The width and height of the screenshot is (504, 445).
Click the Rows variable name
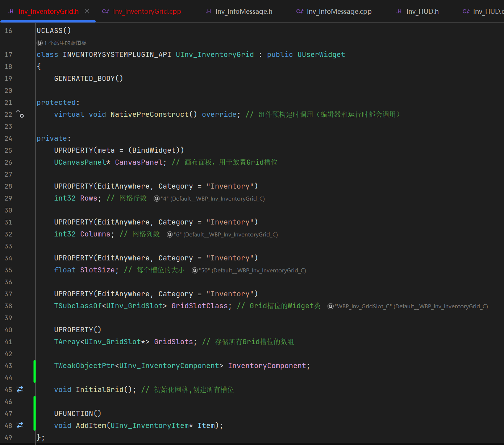[x=89, y=198]
